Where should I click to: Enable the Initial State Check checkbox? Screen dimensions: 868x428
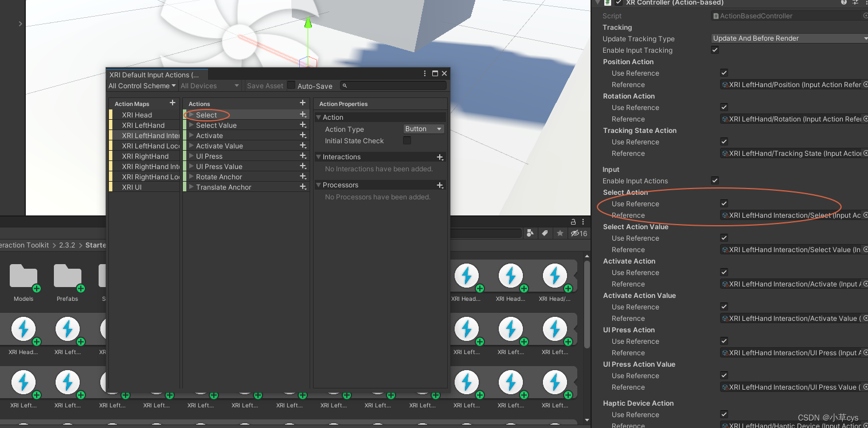click(406, 141)
